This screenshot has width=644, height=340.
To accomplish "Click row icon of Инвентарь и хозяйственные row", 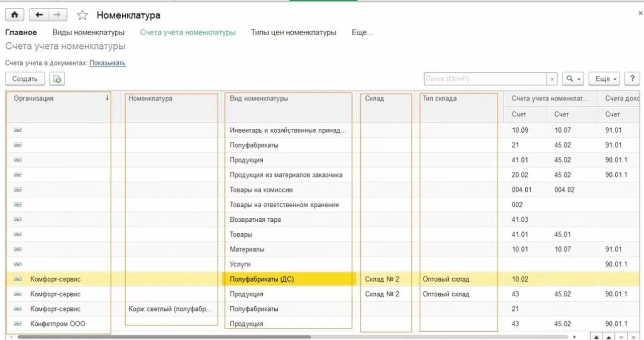I will pos(18,130).
